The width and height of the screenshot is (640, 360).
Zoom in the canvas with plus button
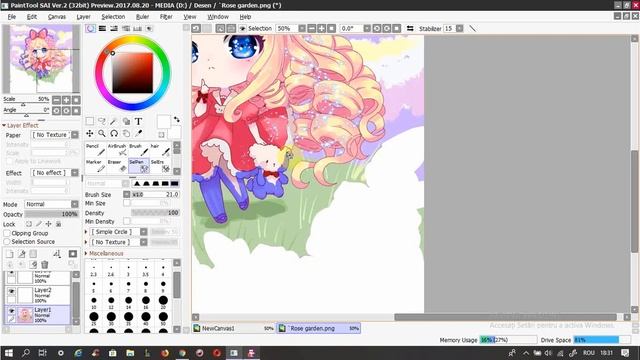tap(321, 28)
